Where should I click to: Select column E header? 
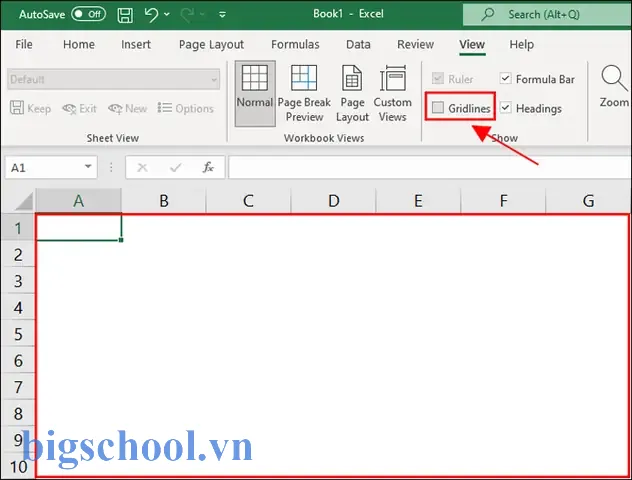pos(418,201)
